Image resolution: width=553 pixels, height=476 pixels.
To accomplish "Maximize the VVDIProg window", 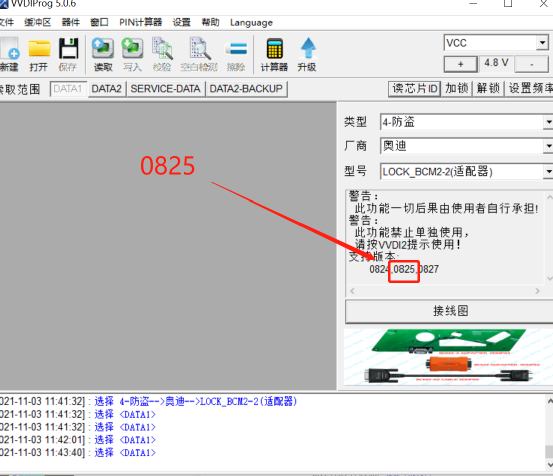I will click(508, 4).
